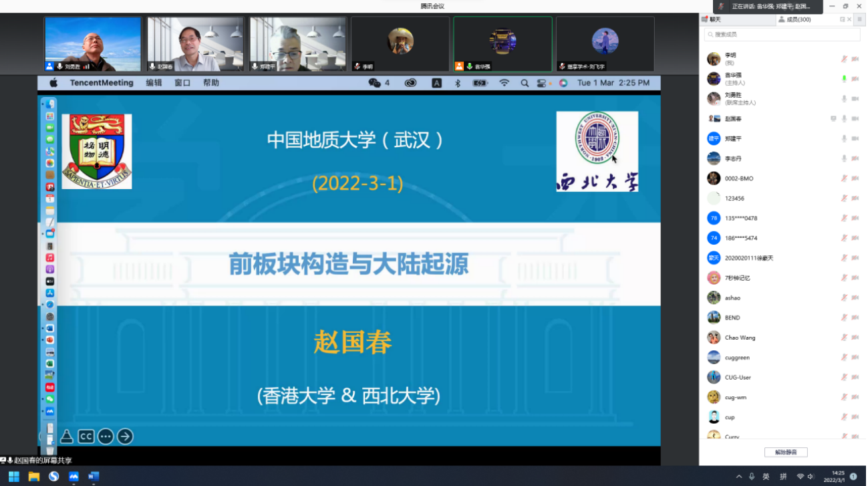
Task: Toggle microphone for co-host 刘勇胜
Action: 844,99
